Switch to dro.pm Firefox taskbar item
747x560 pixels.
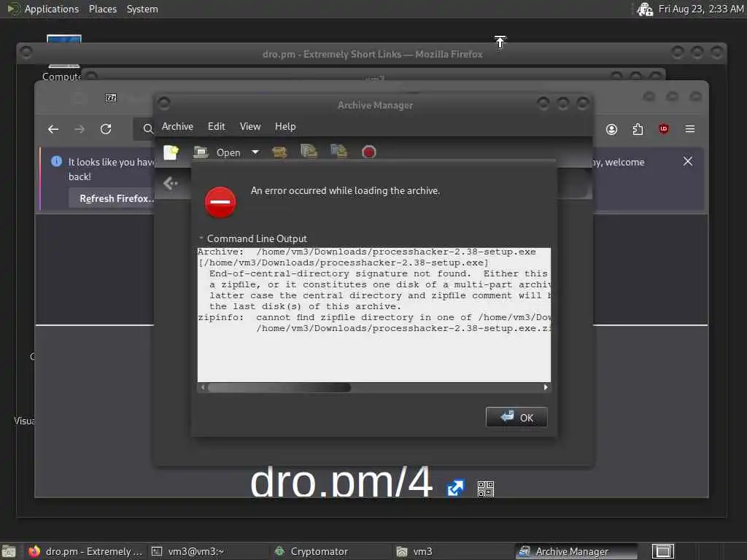(85, 551)
